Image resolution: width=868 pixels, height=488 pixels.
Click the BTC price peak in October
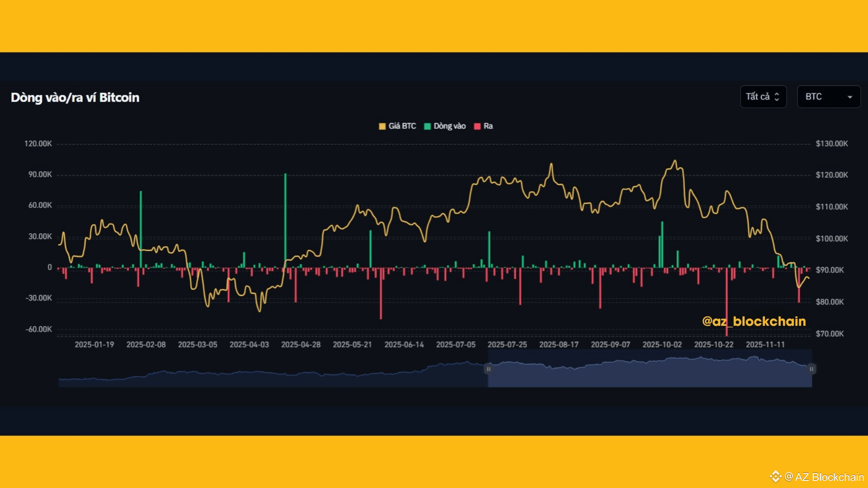click(675, 161)
